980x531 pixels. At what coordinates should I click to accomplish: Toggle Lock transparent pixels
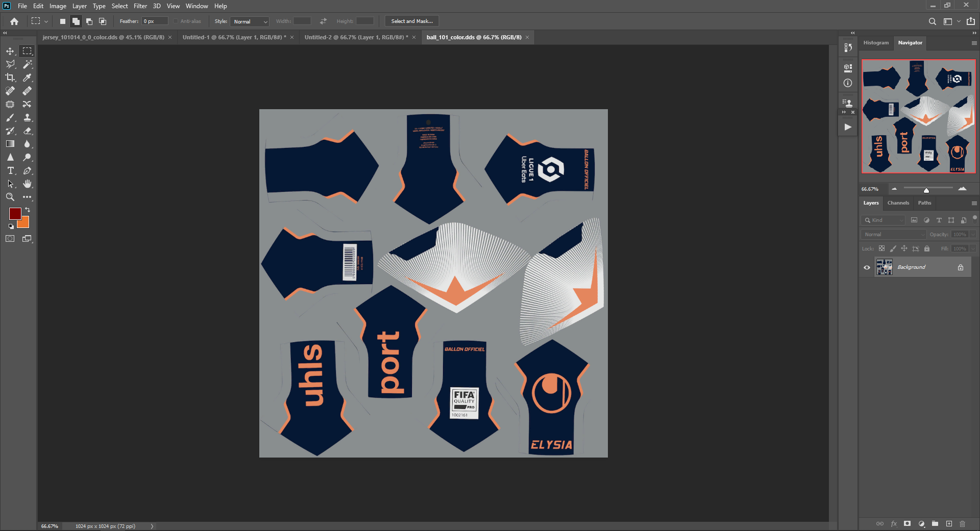click(x=881, y=248)
